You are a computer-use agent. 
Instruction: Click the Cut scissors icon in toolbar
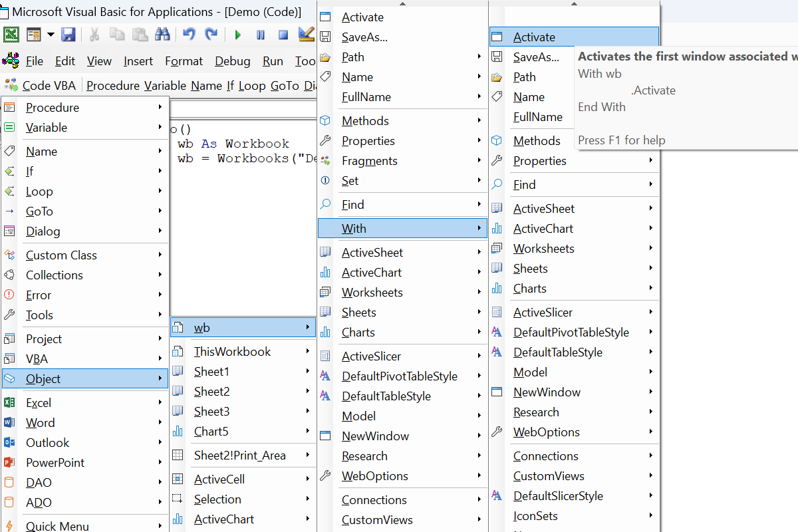[94, 35]
